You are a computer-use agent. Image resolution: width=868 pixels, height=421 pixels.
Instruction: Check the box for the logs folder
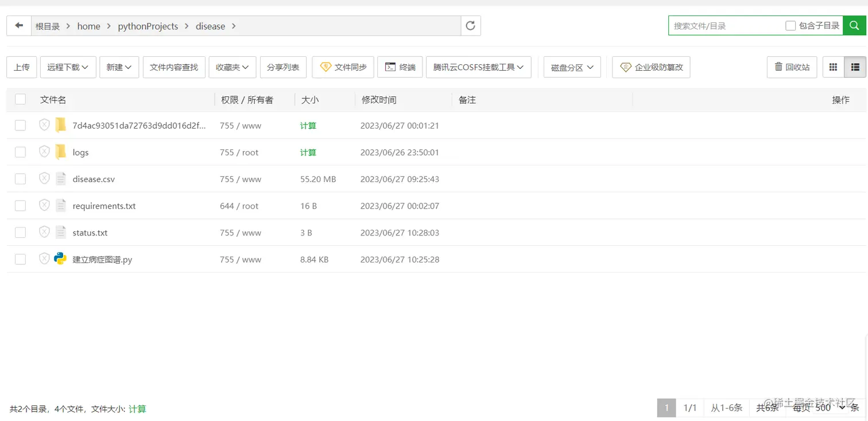tap(21, 152)
